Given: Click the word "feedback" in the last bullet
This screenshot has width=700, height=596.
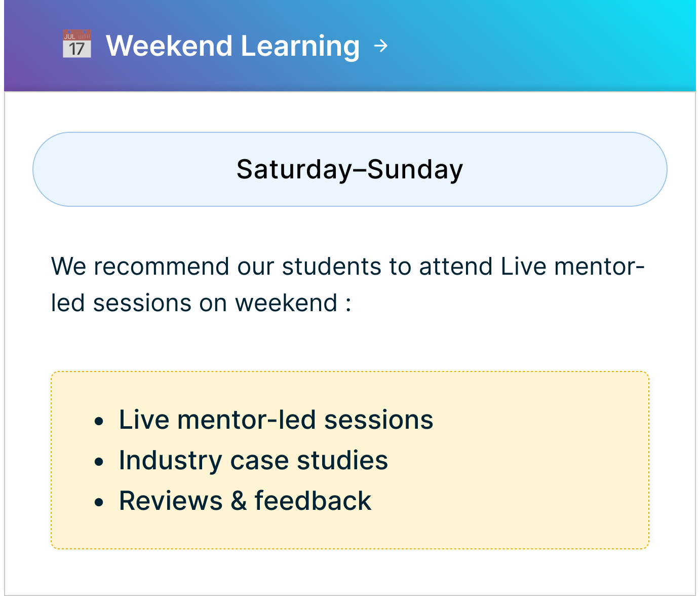Looking at the screenshot, I should [313, 501].
